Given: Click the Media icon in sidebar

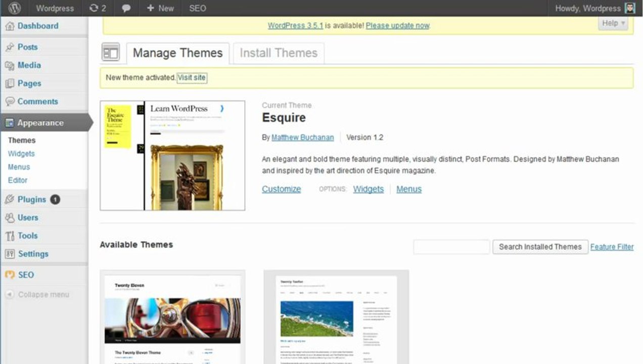Looking at the screenshot, I should (x=10, y=65).
